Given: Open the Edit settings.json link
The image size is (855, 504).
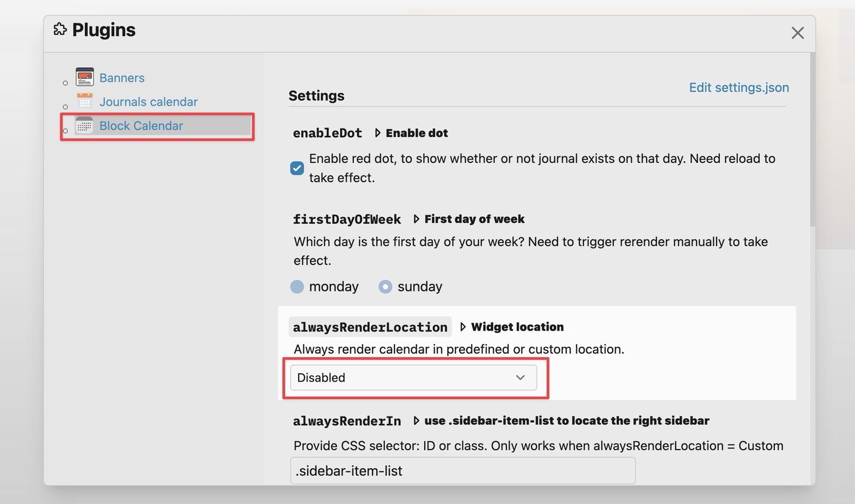Looking at the screenshot, I should [x=739, y=88].
